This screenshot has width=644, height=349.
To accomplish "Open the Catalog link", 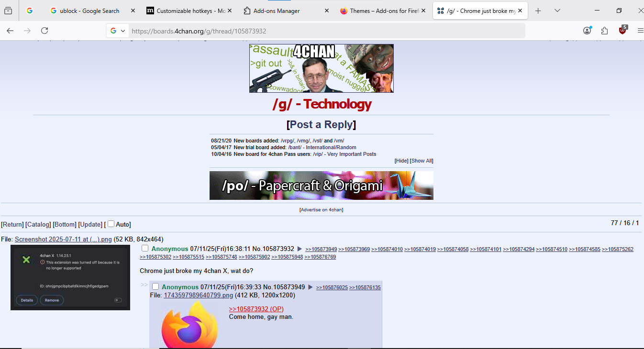I will (x=38, y=224).
